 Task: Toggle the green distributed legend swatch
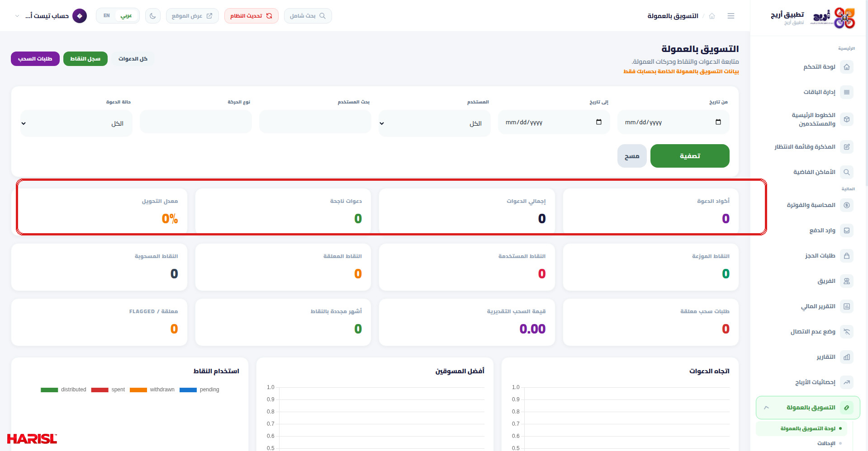coord(49,390)
